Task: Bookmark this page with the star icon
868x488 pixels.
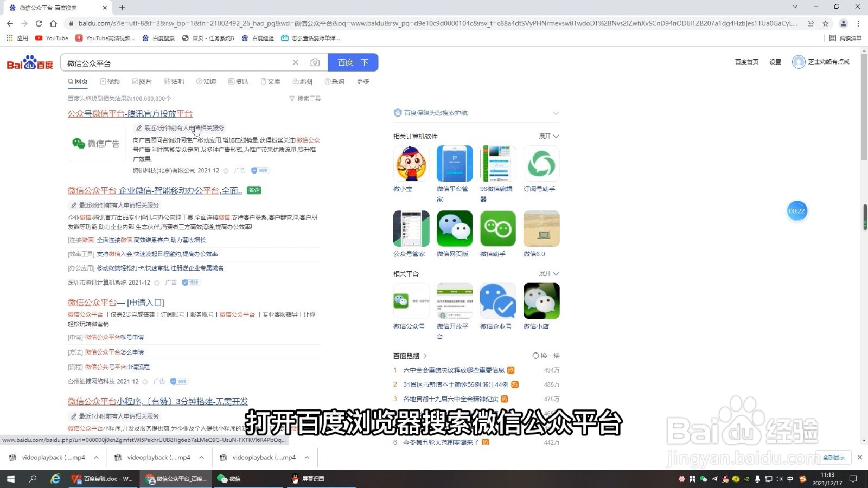Action: point(825,23)
